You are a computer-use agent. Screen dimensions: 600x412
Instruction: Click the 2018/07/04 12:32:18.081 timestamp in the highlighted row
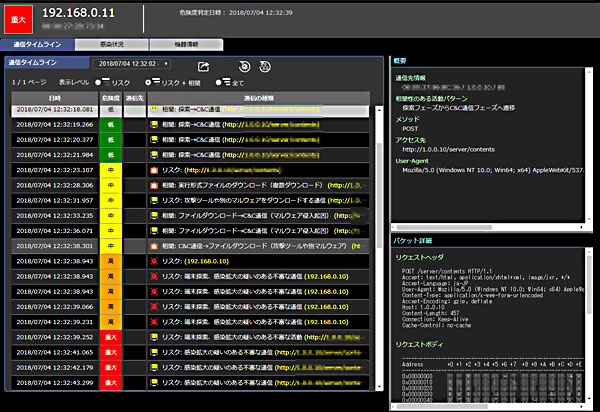[55, 109]
